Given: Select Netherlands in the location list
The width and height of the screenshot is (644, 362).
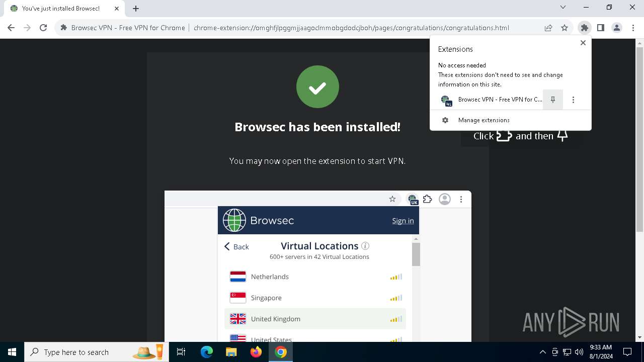Looking at the screenshot, I should coord(315,277).
